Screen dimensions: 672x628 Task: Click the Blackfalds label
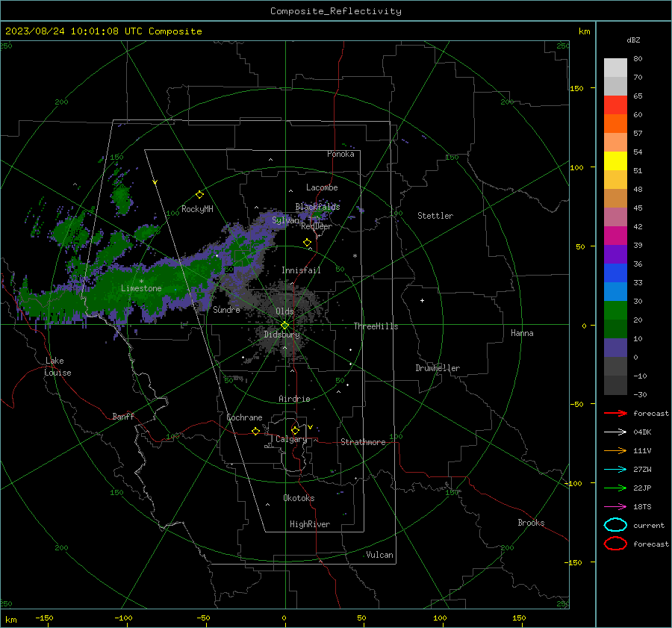[x=317, y=207]
